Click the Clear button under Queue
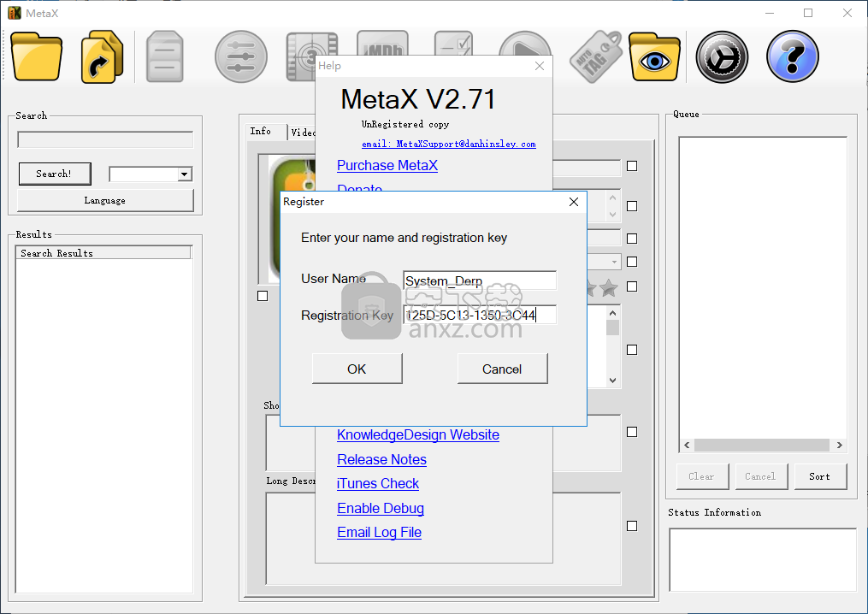The height and width of the screenshot is (614, 868). [702, 476]
